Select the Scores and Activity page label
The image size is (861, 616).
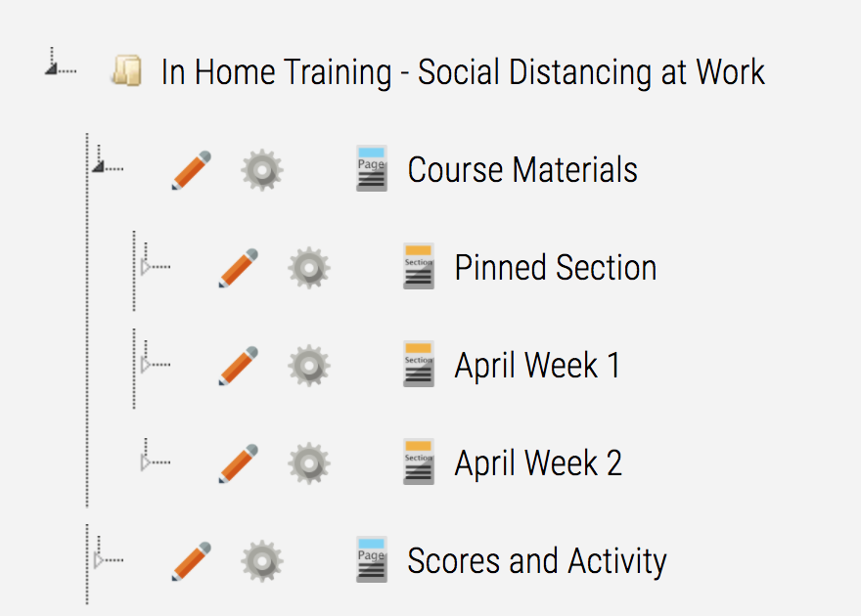537,561
